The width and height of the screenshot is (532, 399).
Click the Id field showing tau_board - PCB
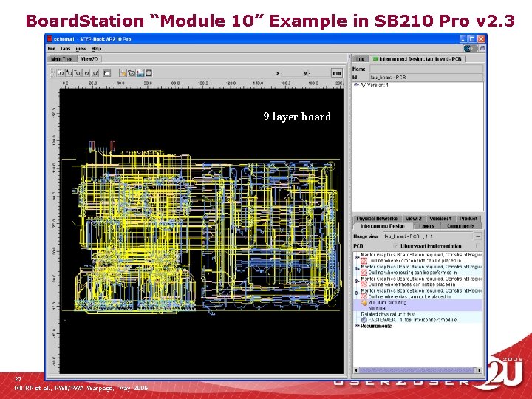point(426,78)
